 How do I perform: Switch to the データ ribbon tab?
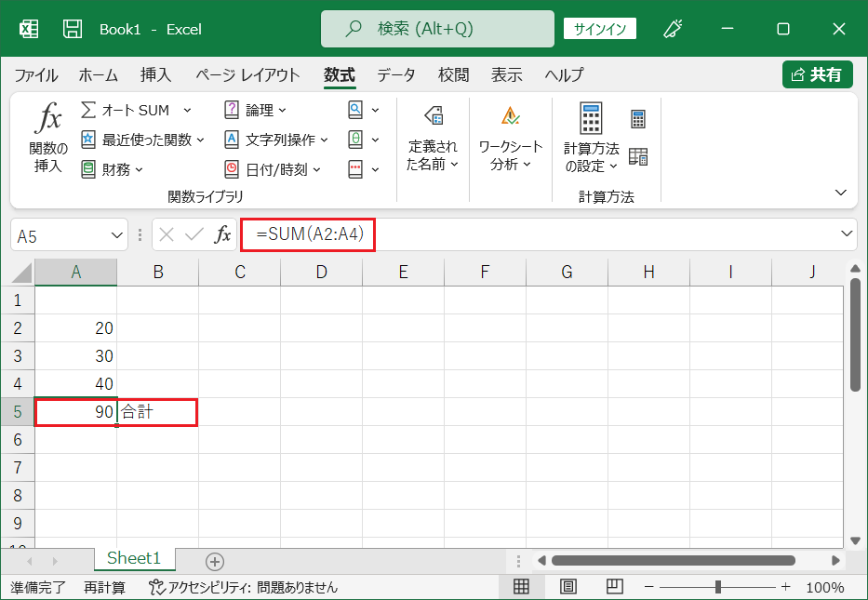pos(395,75)
